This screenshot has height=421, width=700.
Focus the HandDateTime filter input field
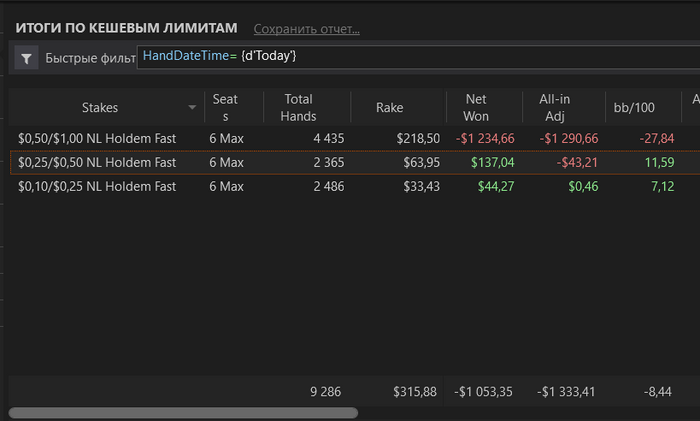418,57
